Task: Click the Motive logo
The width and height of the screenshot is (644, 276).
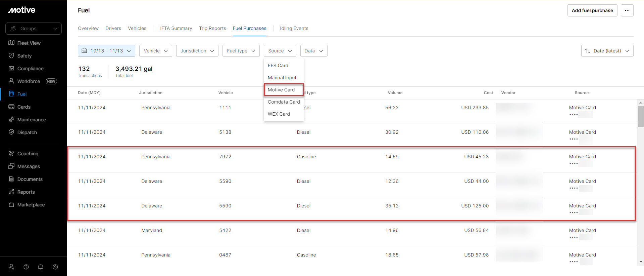Action: tap(22, 10)
